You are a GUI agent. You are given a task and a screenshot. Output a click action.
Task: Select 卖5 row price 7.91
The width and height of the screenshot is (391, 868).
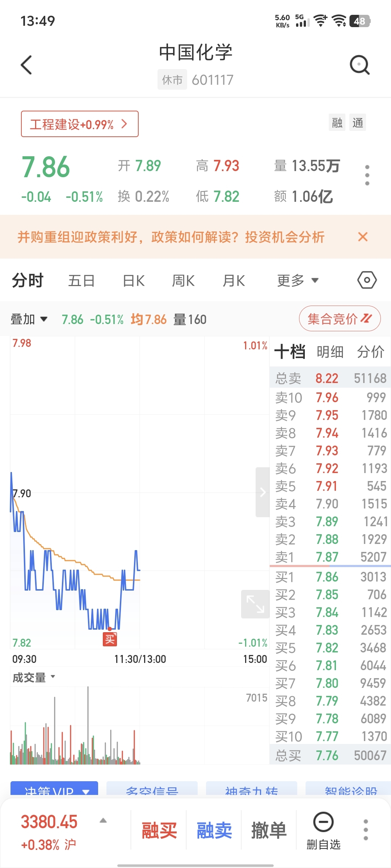tap(330, 486)
